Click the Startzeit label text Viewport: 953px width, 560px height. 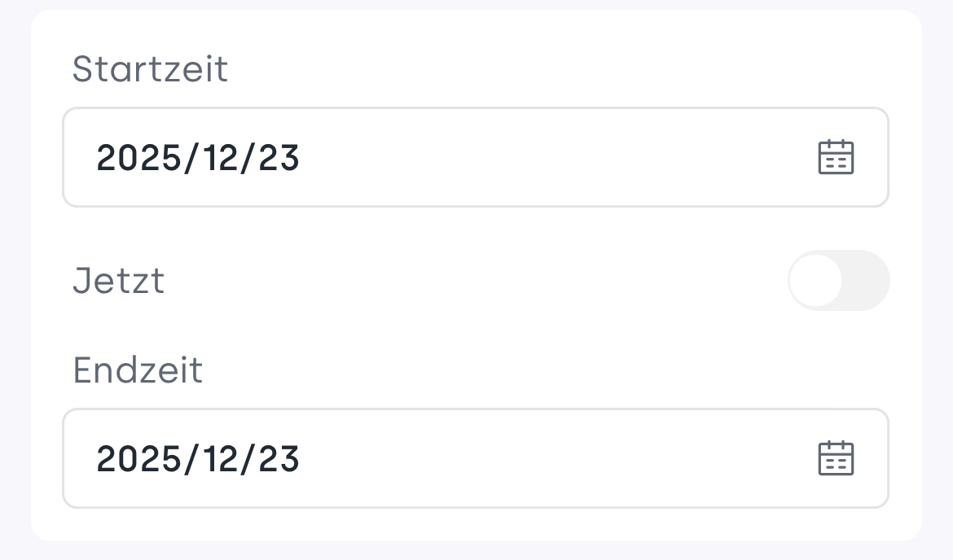tap(150, 69)
